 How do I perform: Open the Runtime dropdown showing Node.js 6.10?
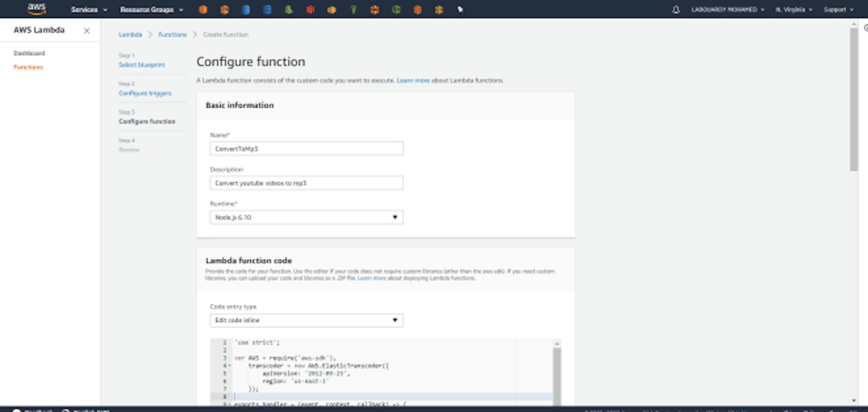[306, 218]
